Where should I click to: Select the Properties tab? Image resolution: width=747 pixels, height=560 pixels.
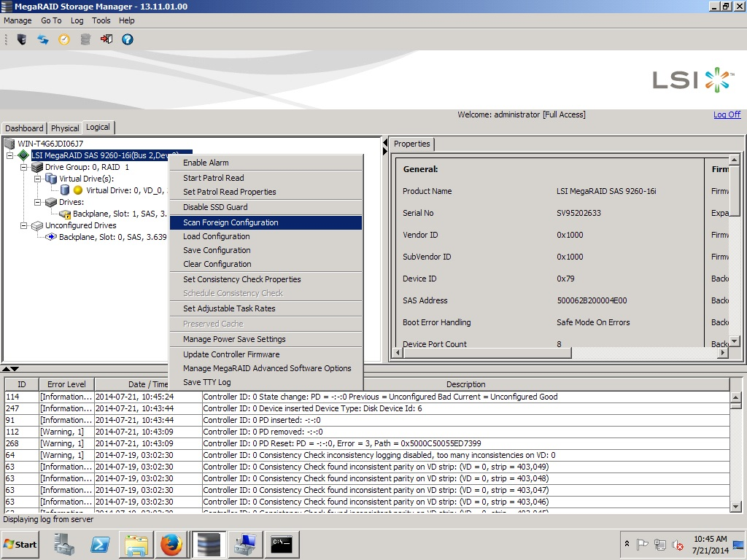(x=412, y=144)
